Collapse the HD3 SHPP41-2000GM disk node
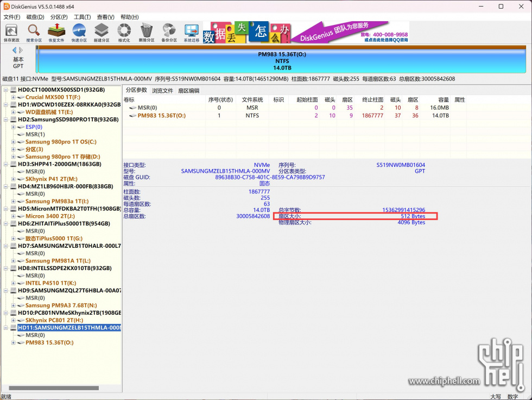The width and height of the screenshot is (532, 400). (x=6, y=164)
